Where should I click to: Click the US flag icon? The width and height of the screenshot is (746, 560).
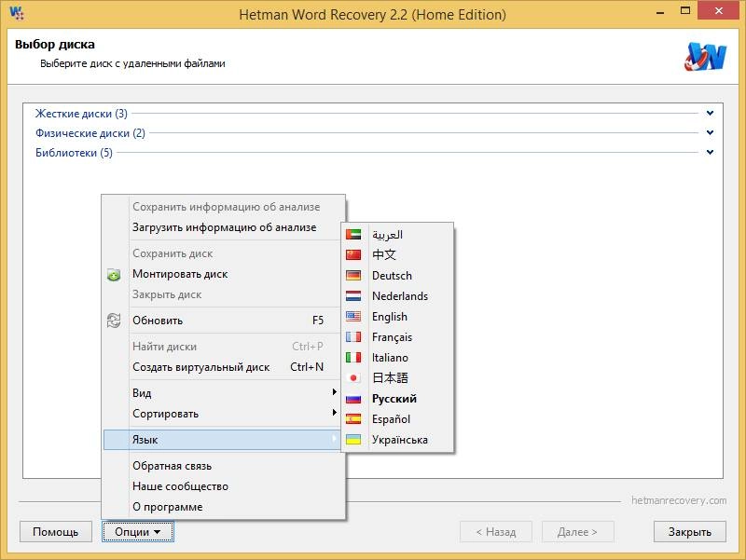click(x=353, y=316)
